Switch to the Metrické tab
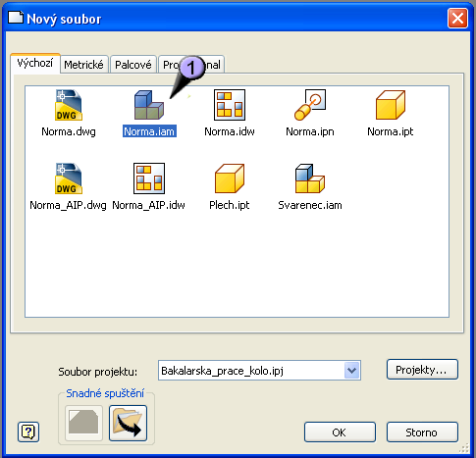476x458 pixels. [83, 65]
